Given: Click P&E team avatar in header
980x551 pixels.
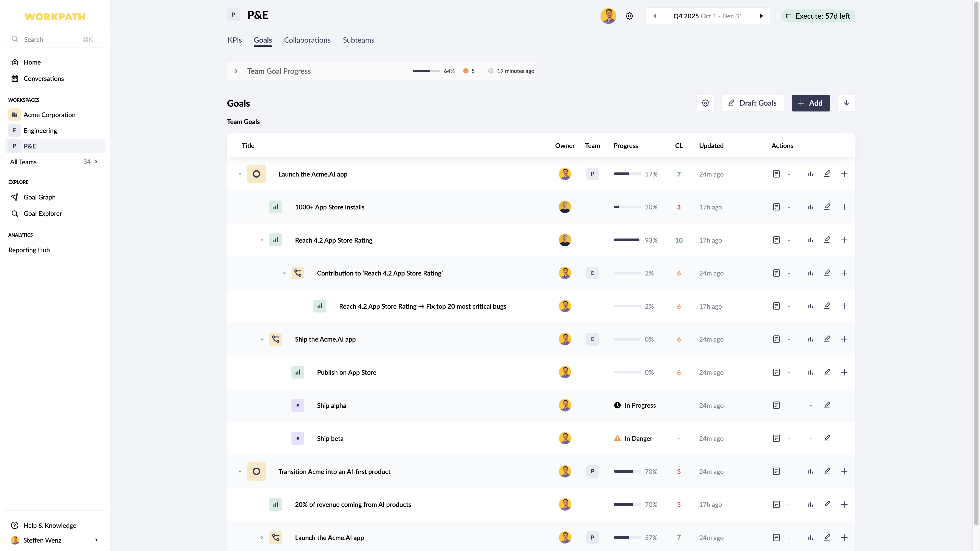Looking at the screenshot, I should pyautogui.click(x=234, y=15).
